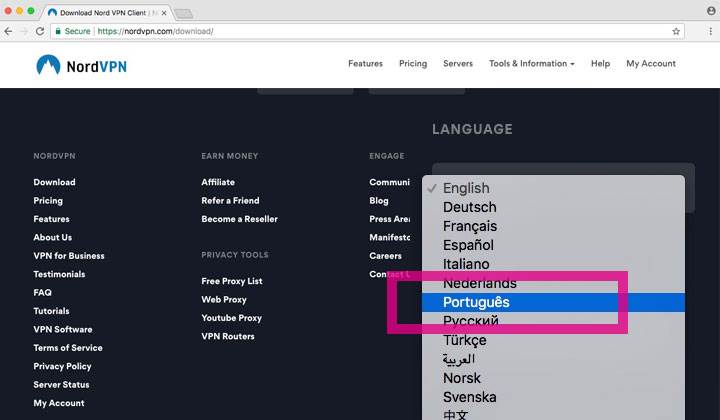The height and width of the screenshot is (420, 720).
Task: Open the Careers link under Engage
Action: point(385,256)
